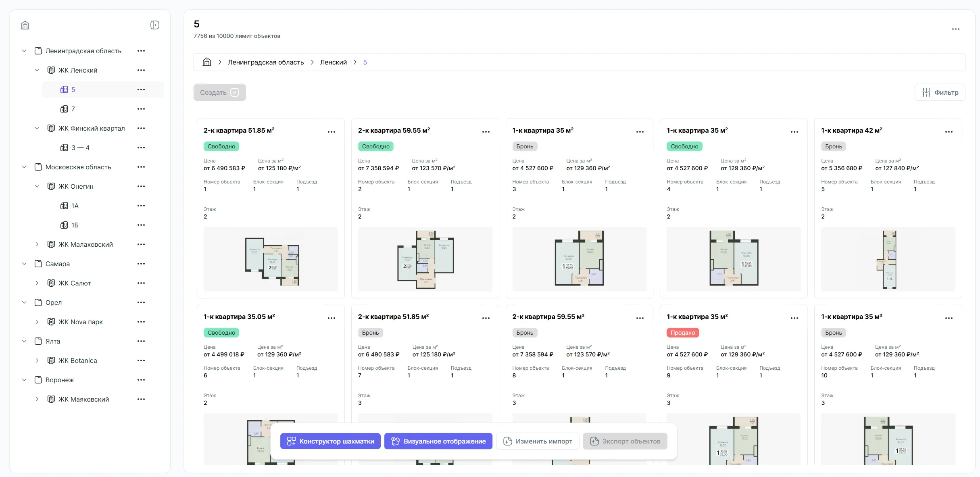Image resolution: width=980 pixels, height=477 pixels.
Task: Expand the ЖК Nova парк tree node
Action: coord(37,322)
